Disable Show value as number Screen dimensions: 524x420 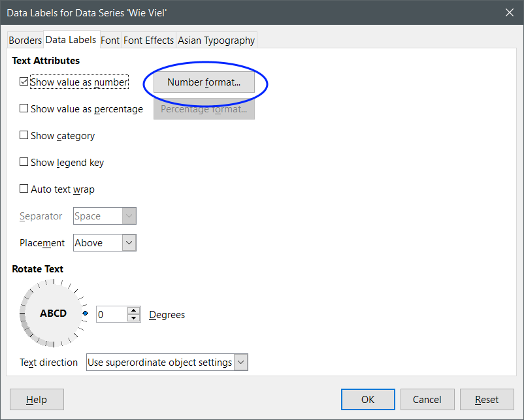click(24, 82)
